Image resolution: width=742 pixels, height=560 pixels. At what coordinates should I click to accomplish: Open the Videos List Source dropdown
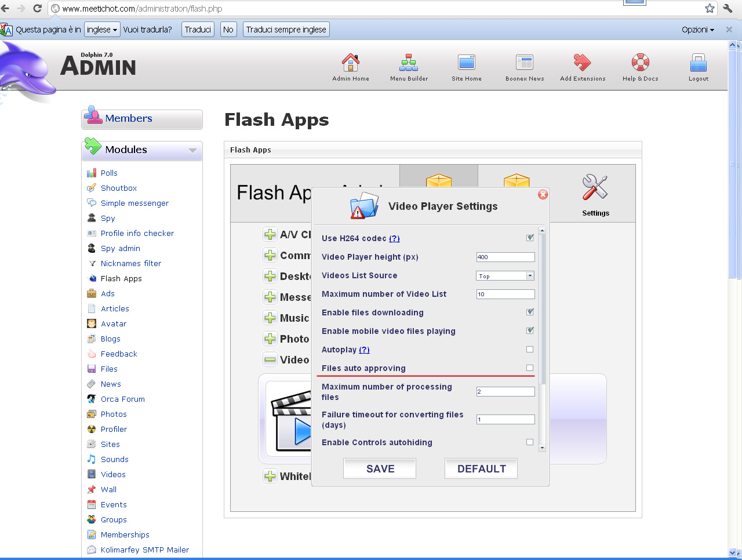pyautogui.click(x=505, y=276)
